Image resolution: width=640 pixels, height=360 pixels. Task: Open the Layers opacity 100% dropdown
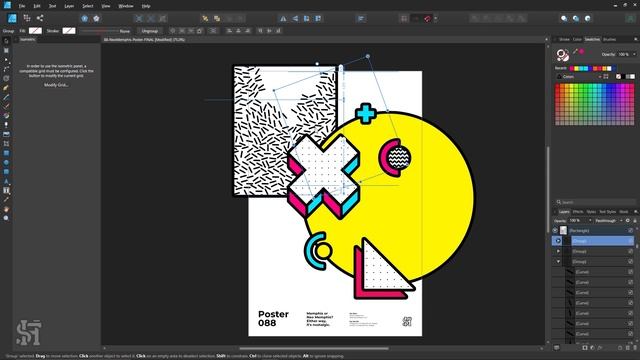pyautogui.click(x=580, y=220)
